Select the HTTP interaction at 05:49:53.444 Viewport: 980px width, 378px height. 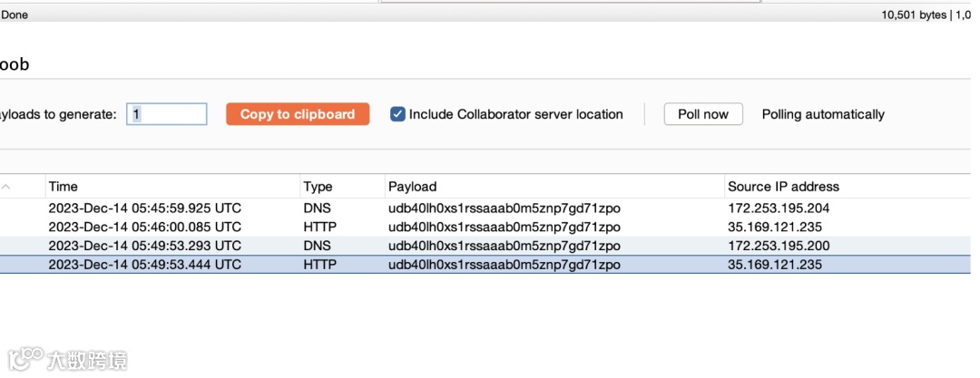point(145,265)
